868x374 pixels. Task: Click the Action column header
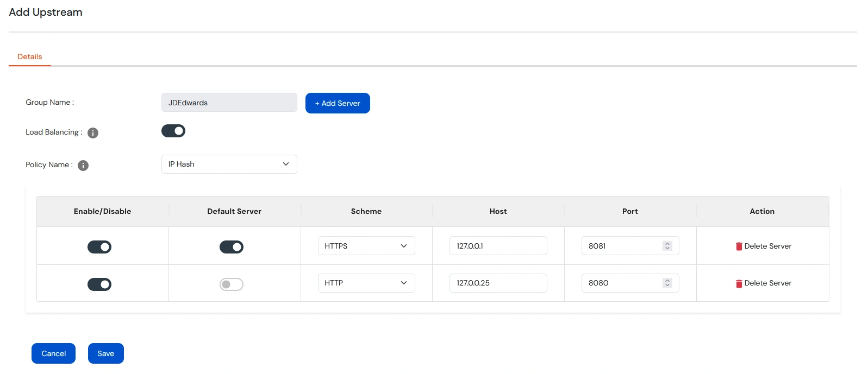click(x=762, y=211)
